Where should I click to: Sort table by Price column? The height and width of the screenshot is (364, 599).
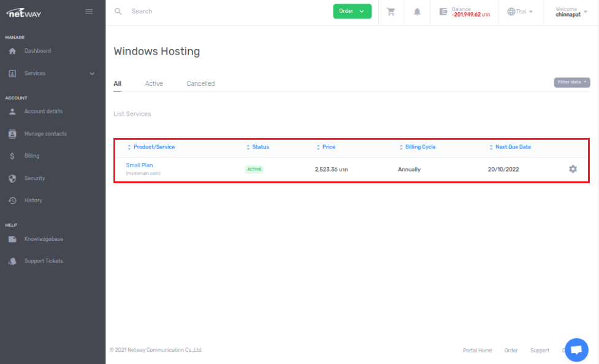[x=329, y=147]
